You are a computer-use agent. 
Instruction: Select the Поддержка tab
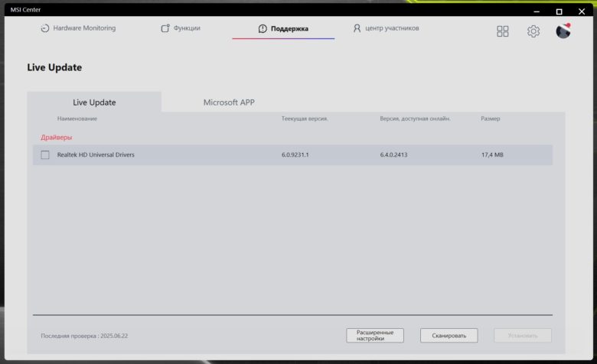283,28
